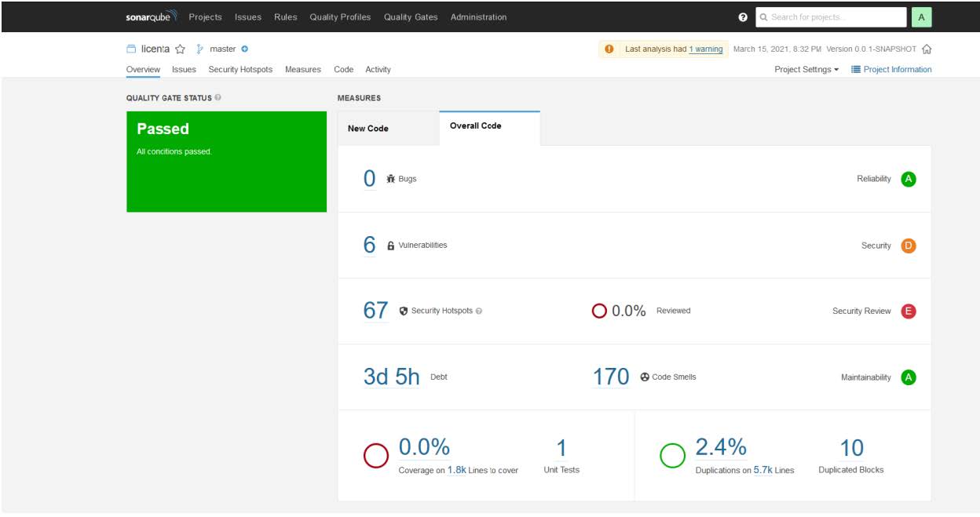Click the 1 warning link
Viewport: 980px width, 517px height.
[x=705, y=49]
